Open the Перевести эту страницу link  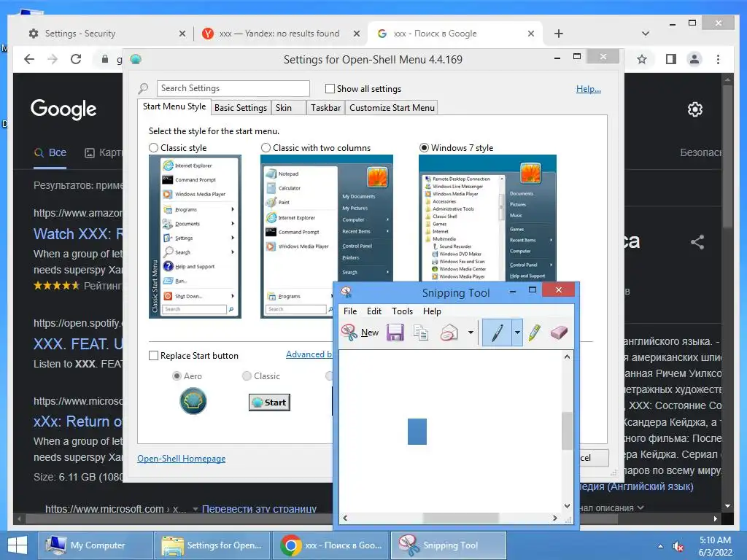pos(259,509)
